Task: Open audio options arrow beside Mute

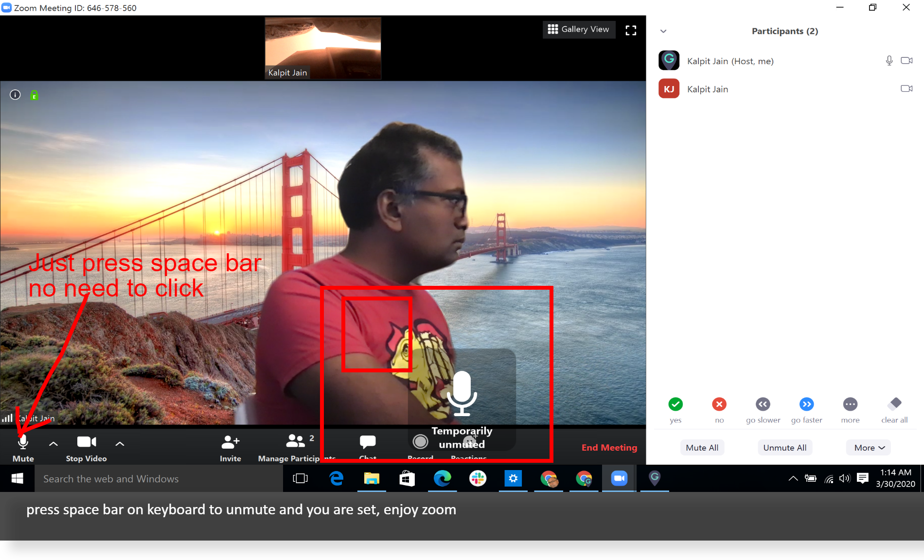Action: tap(53, 443)
